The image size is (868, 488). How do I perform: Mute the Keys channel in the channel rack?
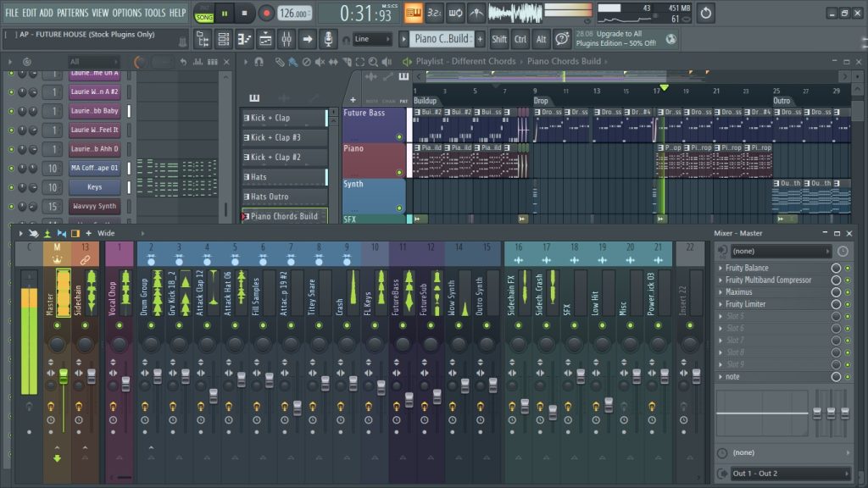(12, 187)
